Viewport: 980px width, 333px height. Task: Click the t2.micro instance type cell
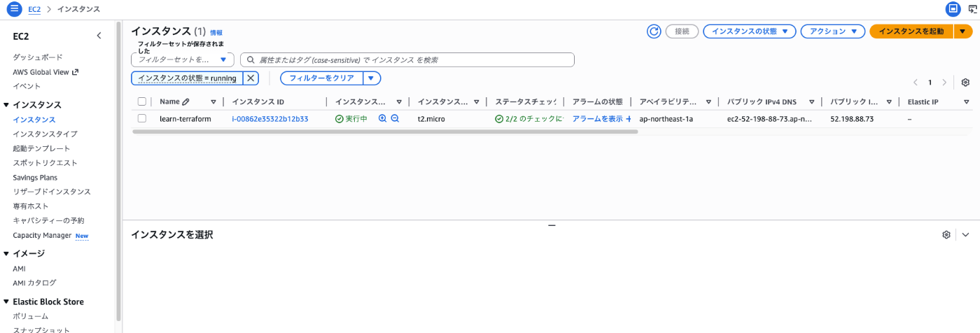432,119
